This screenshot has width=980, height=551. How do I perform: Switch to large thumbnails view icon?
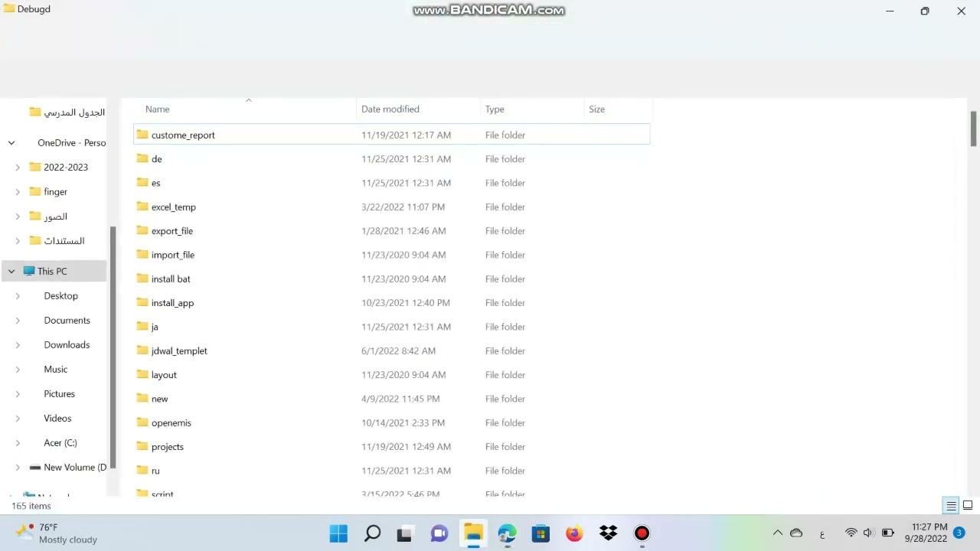pos(968,506)
